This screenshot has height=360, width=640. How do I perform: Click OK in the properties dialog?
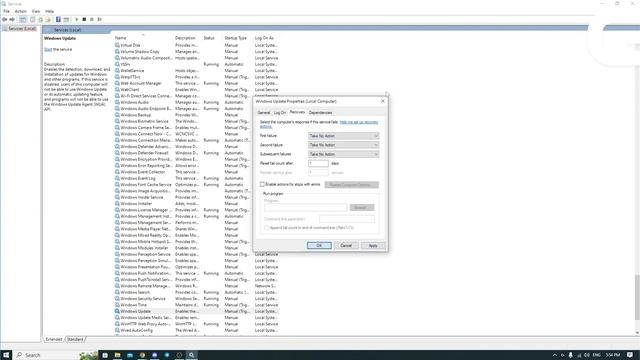tap(319, 245)
